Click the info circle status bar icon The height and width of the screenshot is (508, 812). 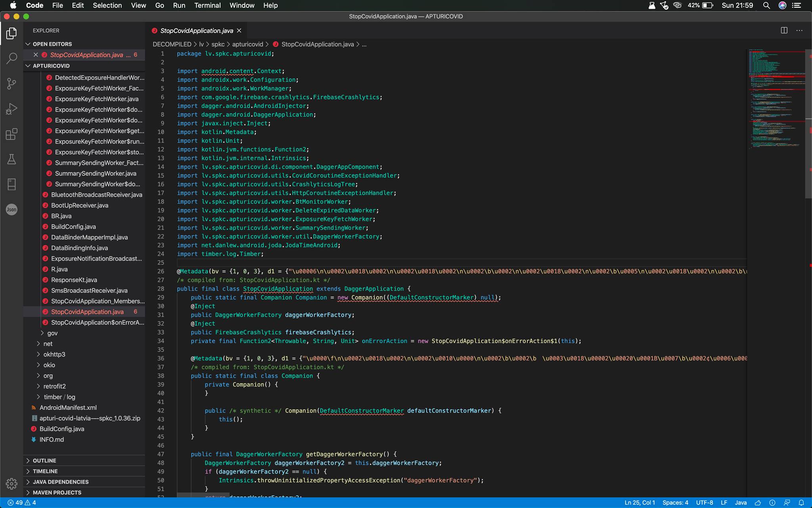[772, 502]
